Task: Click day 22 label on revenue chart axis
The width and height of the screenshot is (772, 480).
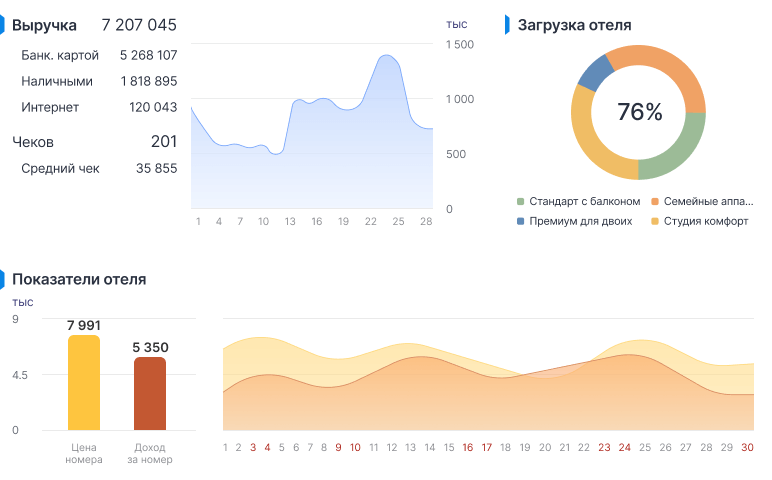Action: point(371,221)
